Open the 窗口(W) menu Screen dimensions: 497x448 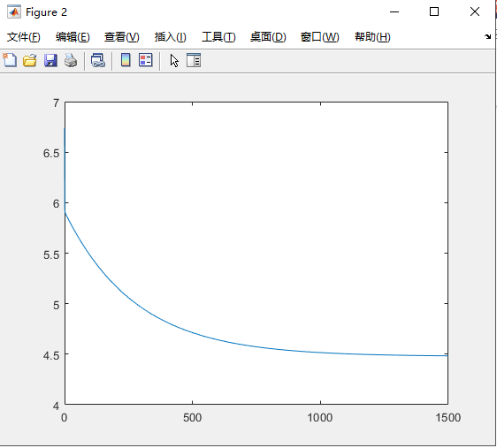tap(319, 37)
